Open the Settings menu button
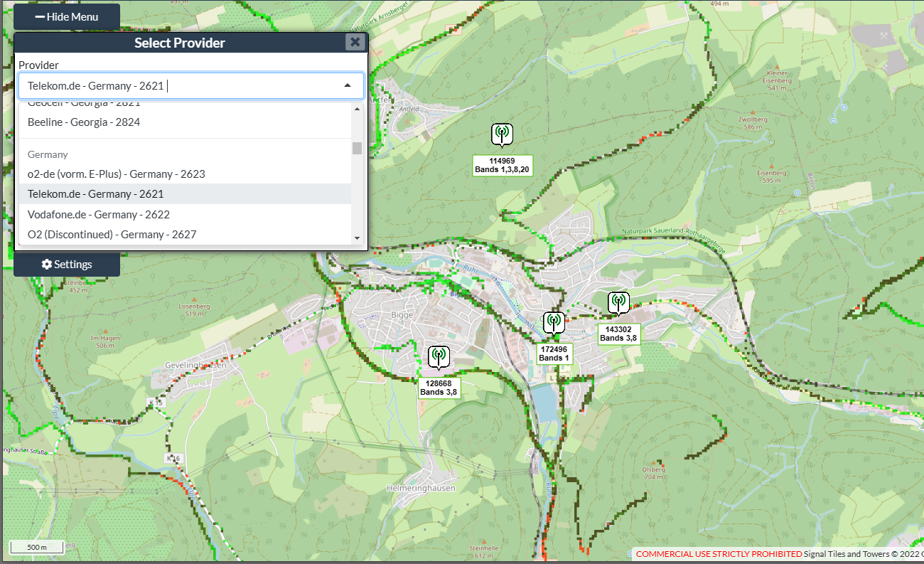The height and width of the screenshot is (564, 924). click(67, 264)
